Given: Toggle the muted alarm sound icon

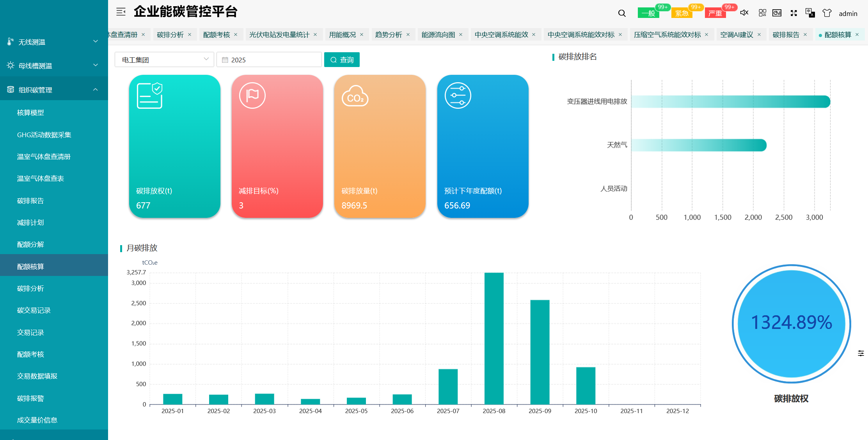Looking at the screenshot, I should pos(744,13).
